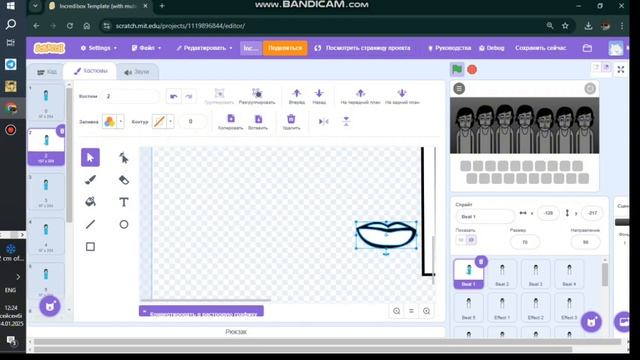Pick the Brush tool
The width and height of the screenshot is (640, 360).
90,180
